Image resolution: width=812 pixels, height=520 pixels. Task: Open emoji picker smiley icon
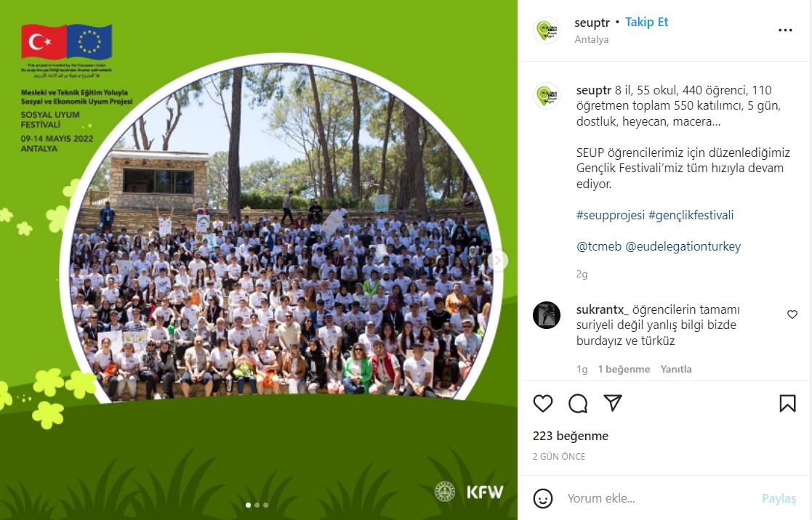click(x=543, y=498)
